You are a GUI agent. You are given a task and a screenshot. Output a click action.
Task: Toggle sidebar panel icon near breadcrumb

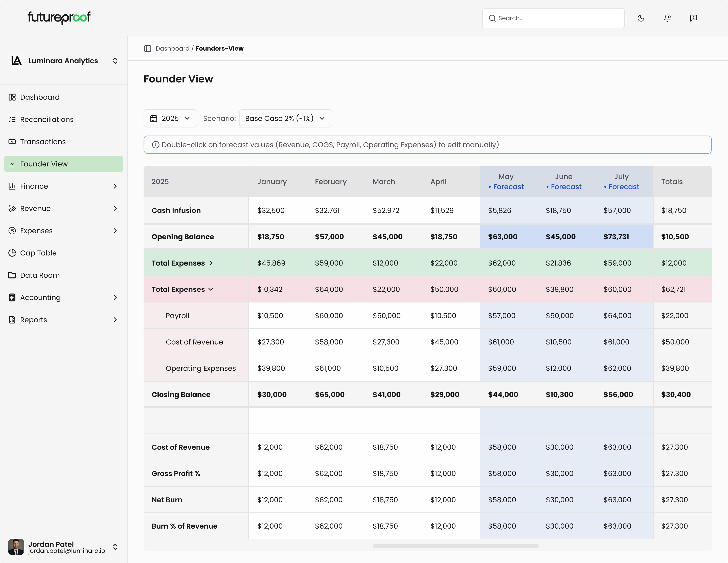(x=148, y=49)
